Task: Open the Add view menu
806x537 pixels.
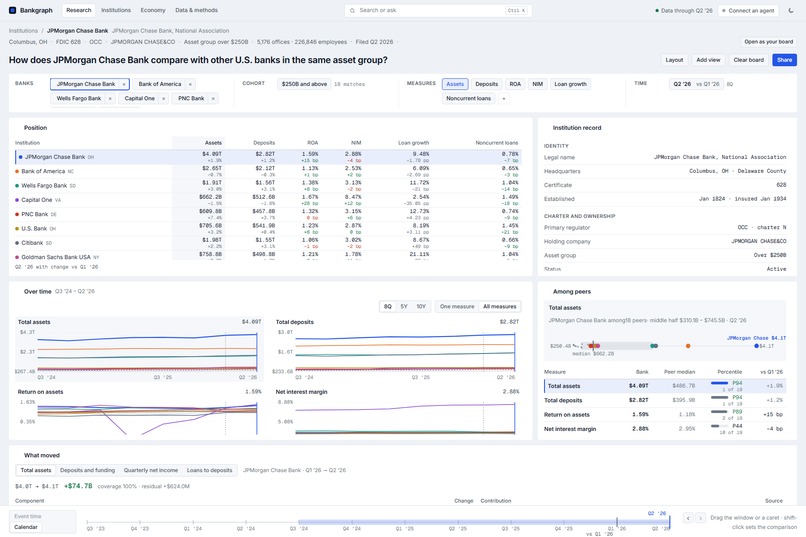Action: point(708,60)
